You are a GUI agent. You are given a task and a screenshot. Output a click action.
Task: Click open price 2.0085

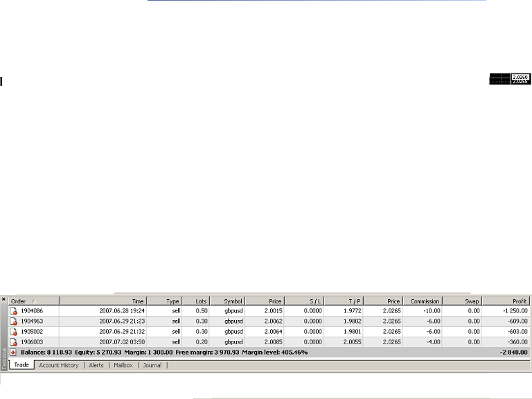pos(273,342)
